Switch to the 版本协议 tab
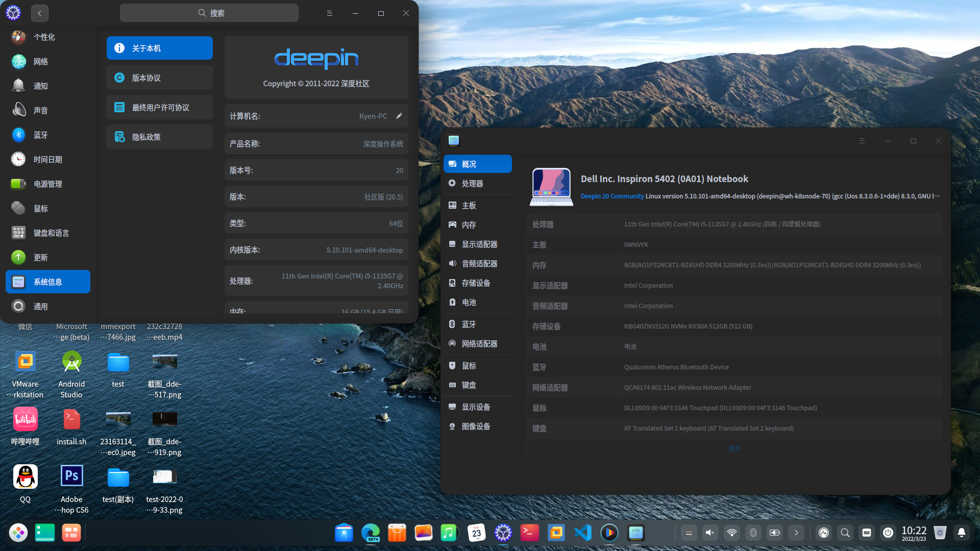This screenshot has height=551, width=980. point(159,78)
